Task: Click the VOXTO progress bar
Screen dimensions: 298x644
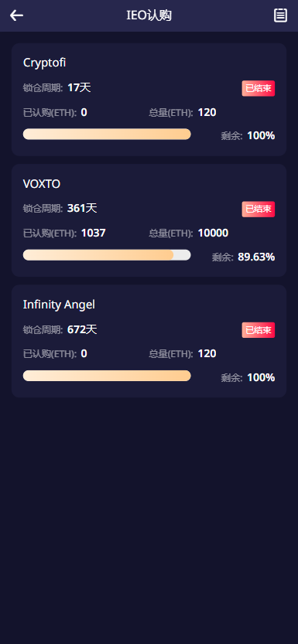Action: [107, 255]
